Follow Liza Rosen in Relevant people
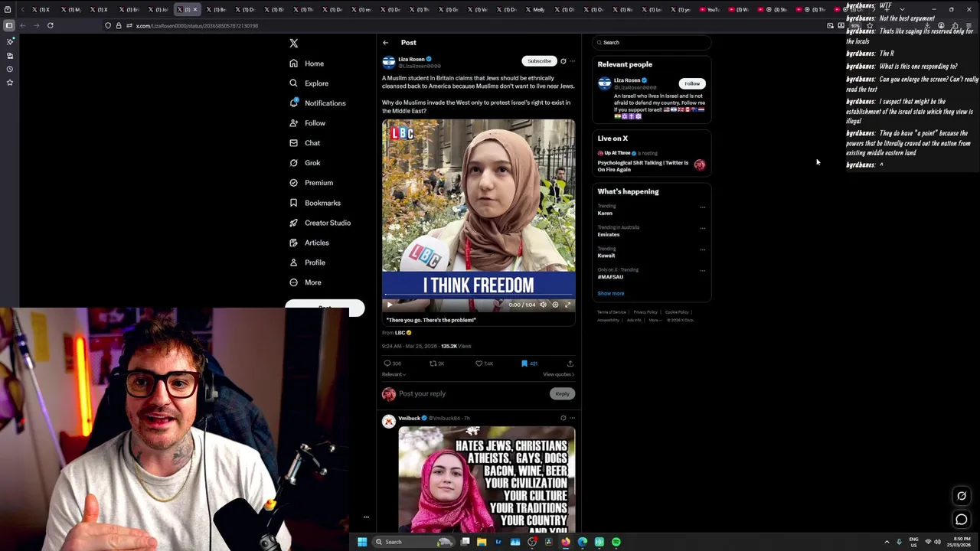The height and width of the screenshot is (551, 980). (x=692, y=83)
